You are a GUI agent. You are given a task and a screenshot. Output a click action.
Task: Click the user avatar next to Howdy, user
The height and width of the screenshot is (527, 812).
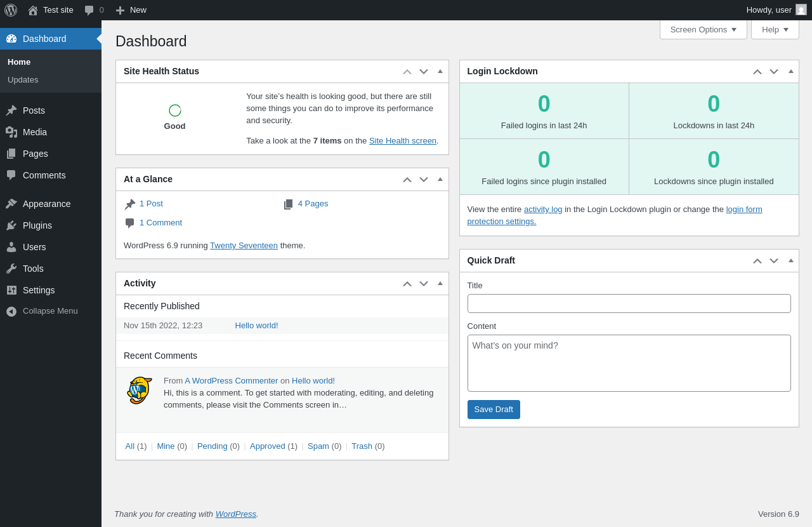[801, 10]
